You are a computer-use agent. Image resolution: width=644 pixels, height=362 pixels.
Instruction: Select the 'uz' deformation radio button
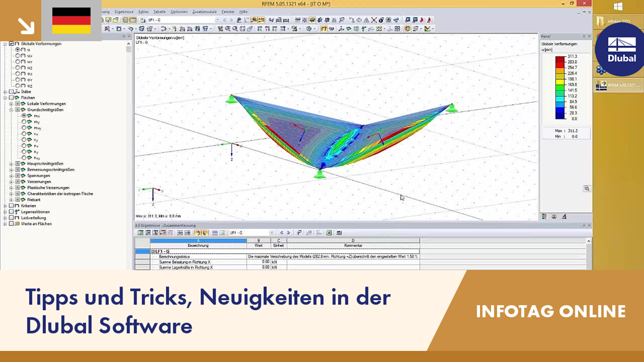[x=18, y=67]
